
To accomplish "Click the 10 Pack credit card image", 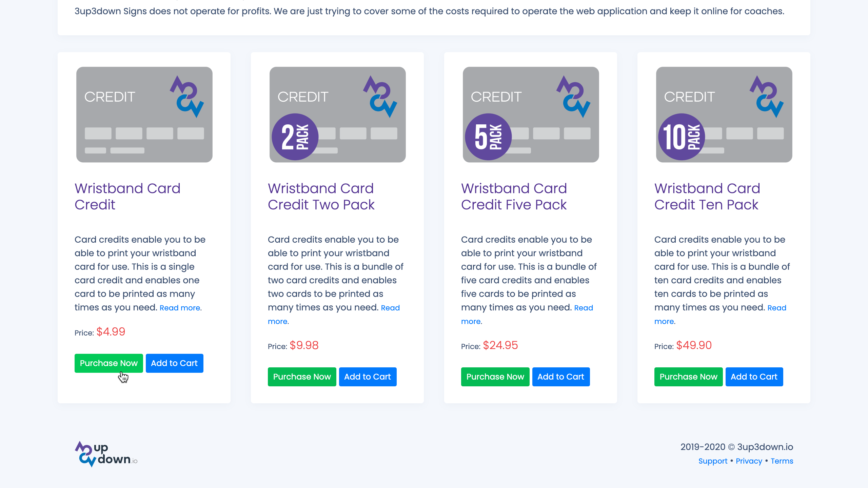I will click(x=724, y=115).
